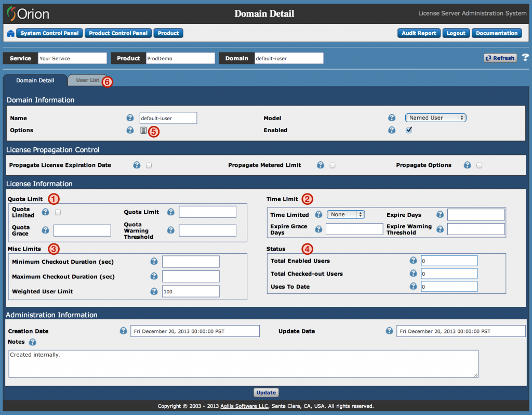Screen dimensions: 532x415
Task: Switch to the User List tab
Action: pyautogui.click(x=87, y=80)
